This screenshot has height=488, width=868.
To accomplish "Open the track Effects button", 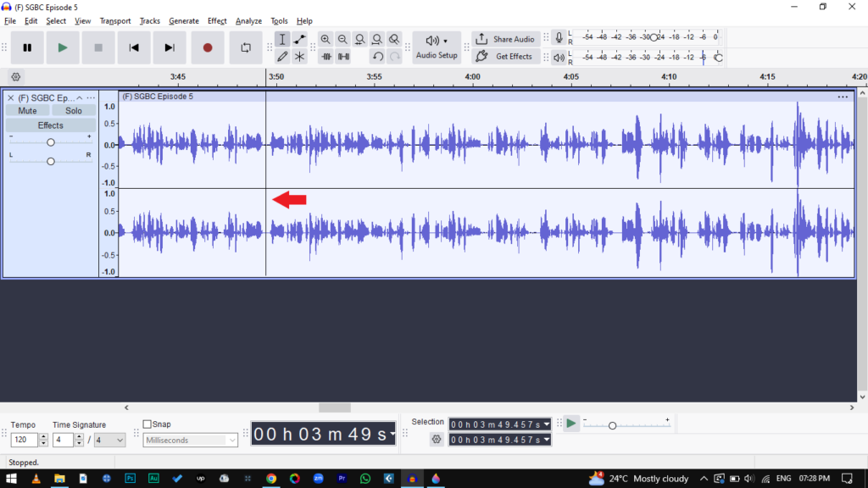I will 50,125.
